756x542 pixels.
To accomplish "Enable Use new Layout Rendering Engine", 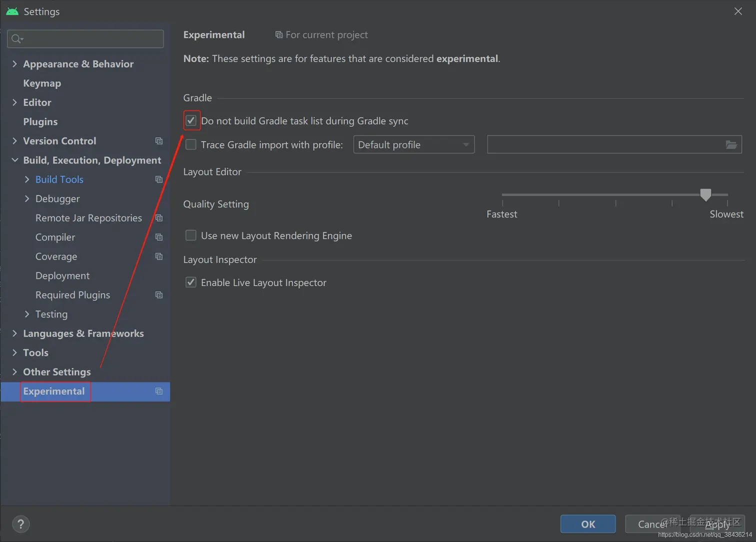I will 191,235.
